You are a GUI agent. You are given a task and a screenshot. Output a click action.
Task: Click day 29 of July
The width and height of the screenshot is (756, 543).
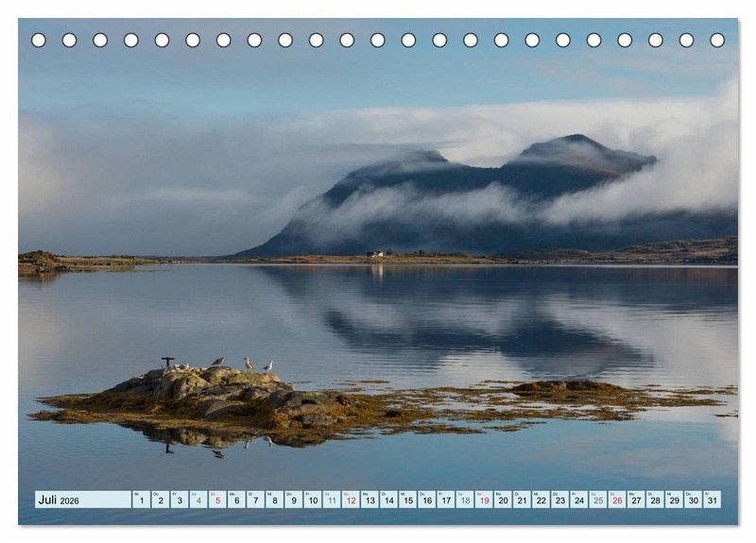point(675,500)
